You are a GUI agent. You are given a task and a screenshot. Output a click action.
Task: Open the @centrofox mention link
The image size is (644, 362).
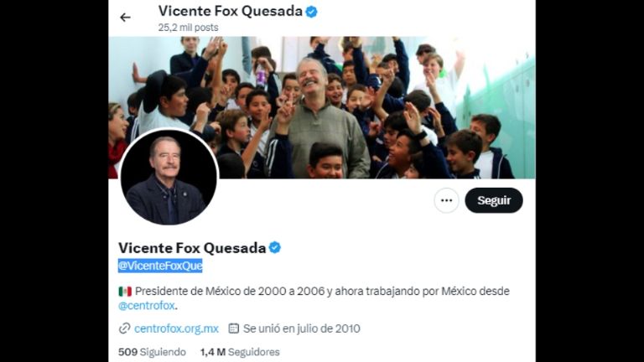[147, 306]
